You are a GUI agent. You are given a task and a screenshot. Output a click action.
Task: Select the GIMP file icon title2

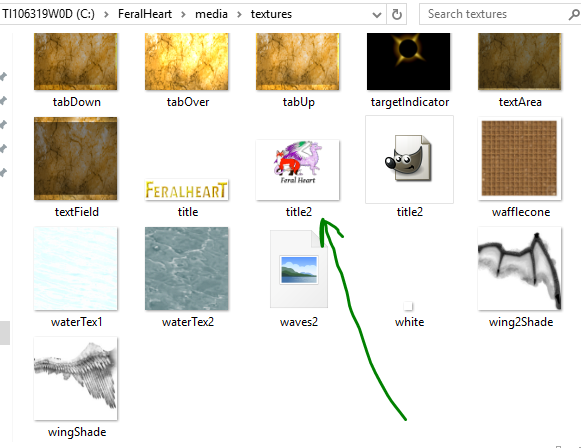[x=409, y=159]
